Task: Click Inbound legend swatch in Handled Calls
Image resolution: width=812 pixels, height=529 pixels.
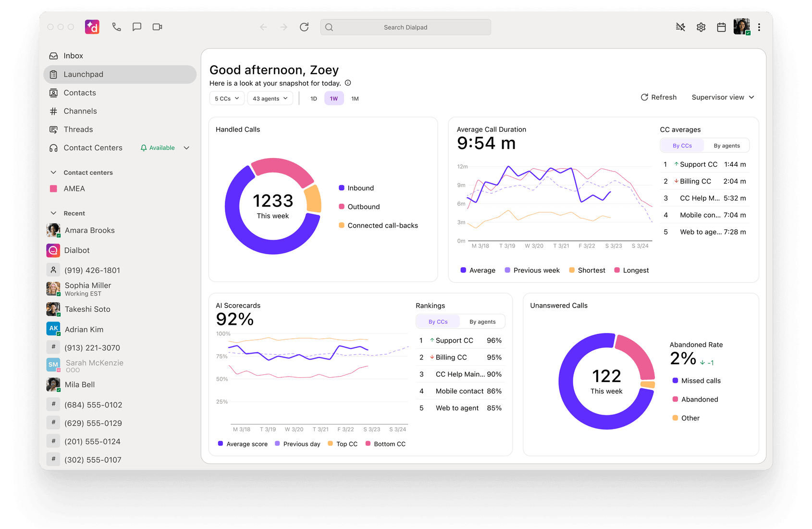Action: 342,188
